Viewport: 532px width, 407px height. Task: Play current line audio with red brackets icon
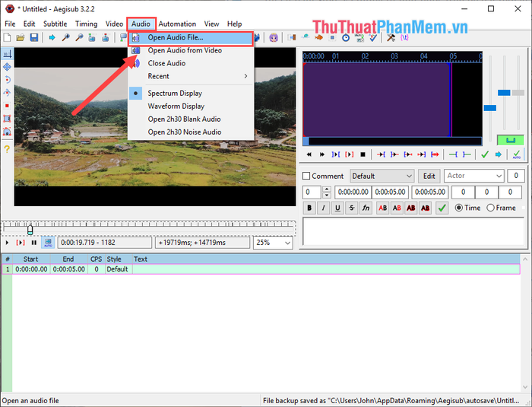(x=349, y=154)
